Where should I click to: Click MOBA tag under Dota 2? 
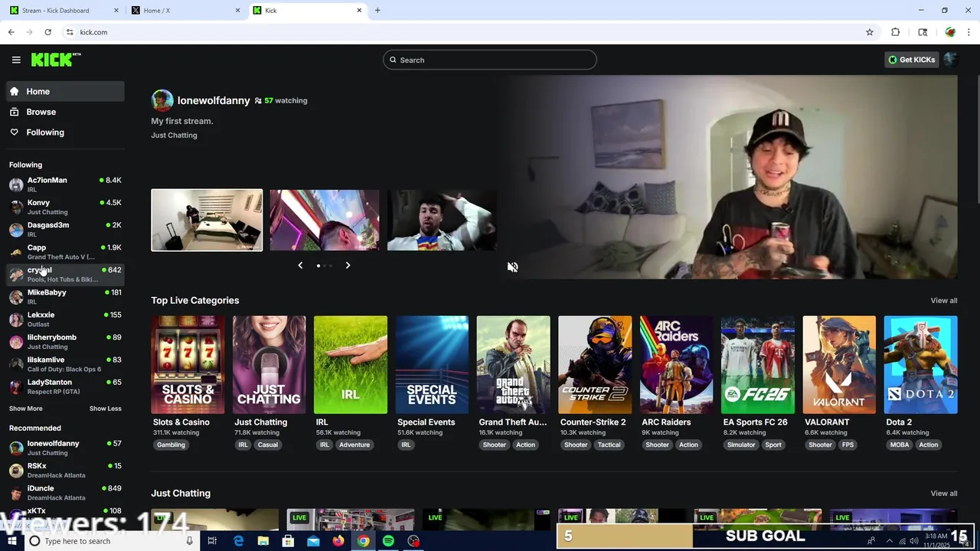900,445
